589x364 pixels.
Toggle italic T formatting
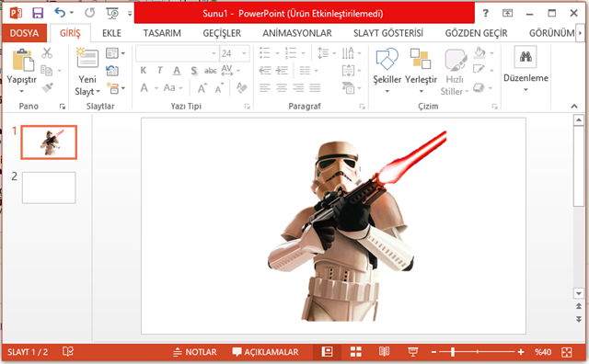click(160, 70)
